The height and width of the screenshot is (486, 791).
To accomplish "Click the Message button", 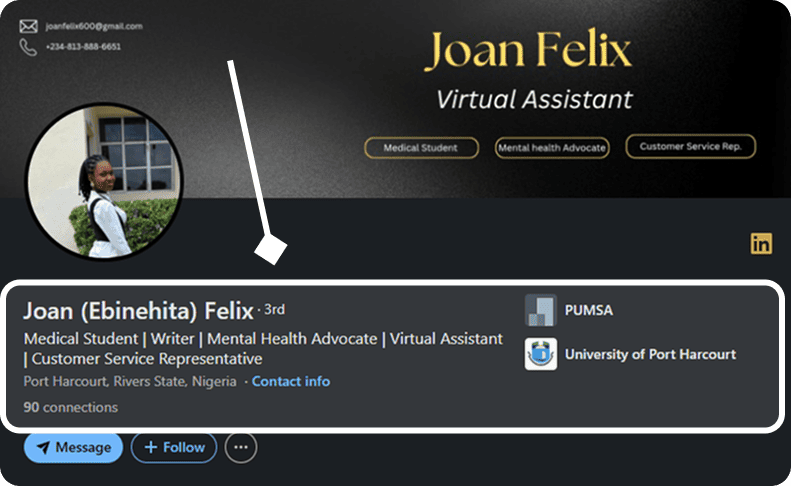I will tap(74, 447).
